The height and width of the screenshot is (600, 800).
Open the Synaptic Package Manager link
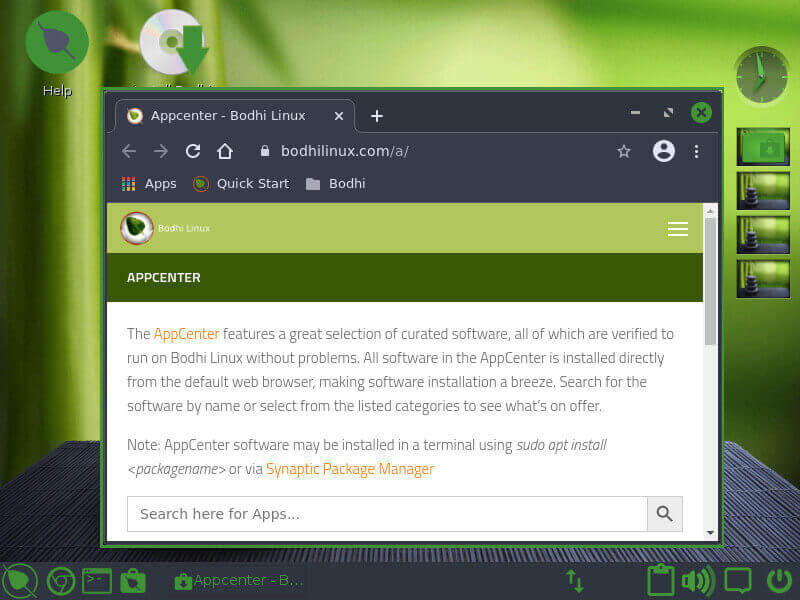pyautogui.click(x=350, y=468)
